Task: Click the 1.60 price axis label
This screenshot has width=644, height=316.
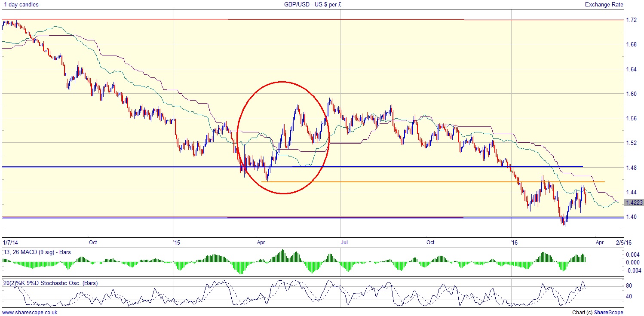Action: pyautogui.click(x=632, y=94)
